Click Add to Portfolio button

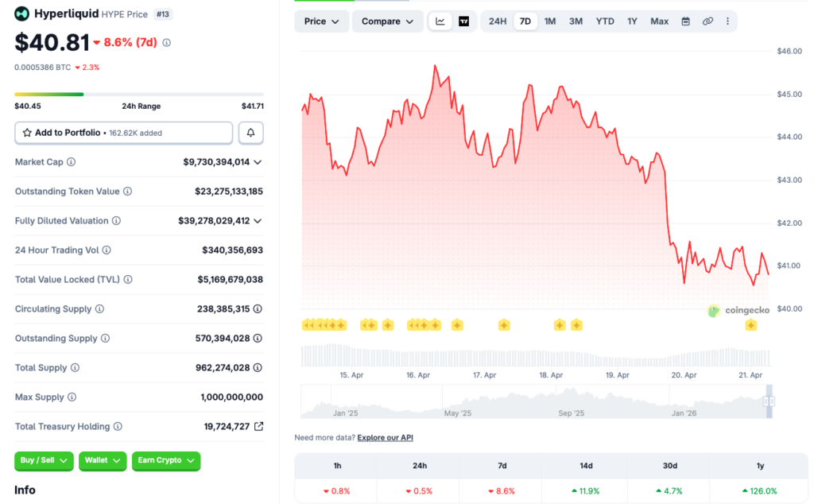[123, 133]
